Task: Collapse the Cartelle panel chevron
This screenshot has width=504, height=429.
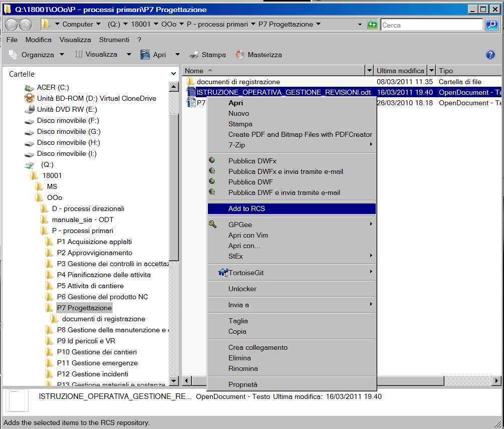Action: (173, 74)
